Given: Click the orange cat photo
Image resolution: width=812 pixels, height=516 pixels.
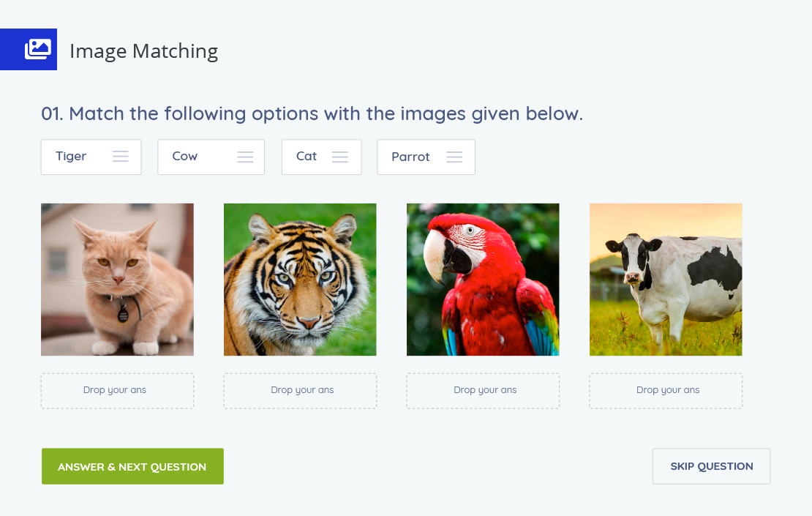Looking at the screenshot, I should (x=118, y=280).
